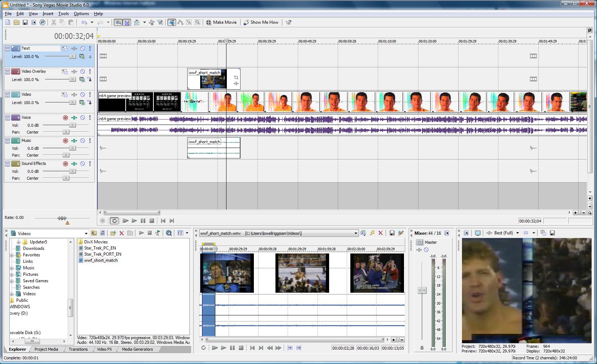
Task: Expand the Saved Games tree node
Action: pyautogui.click(x=12, y=281)
